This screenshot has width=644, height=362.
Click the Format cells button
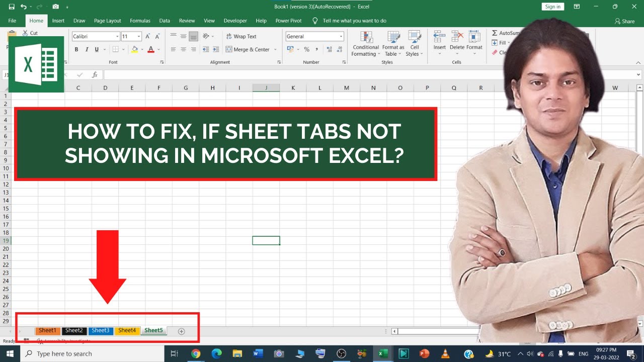[474, 43]
